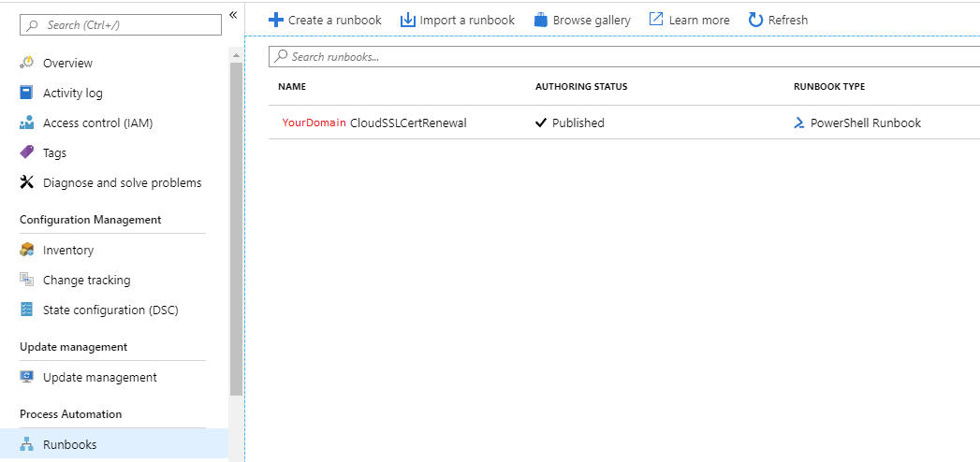Image resolution: width=980 pixels, height=462 pixels.
Task: Click the sidebar scroll-up arrow
Action: [236, 56]
